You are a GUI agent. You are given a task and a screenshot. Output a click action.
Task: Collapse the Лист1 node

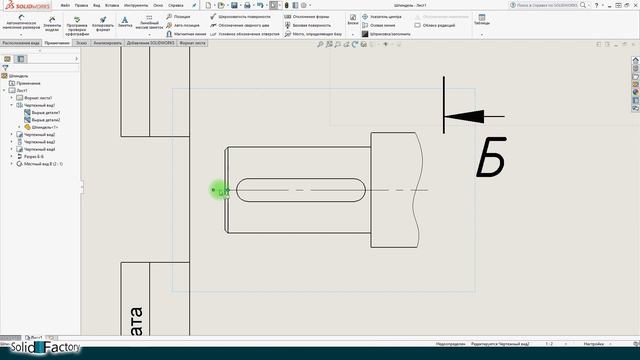(4, 91)
